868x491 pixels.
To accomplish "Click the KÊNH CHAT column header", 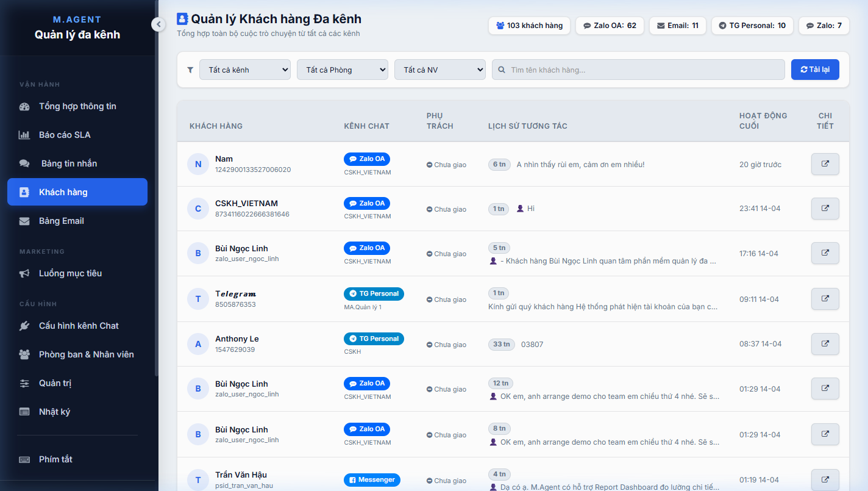I will (366, 126).
